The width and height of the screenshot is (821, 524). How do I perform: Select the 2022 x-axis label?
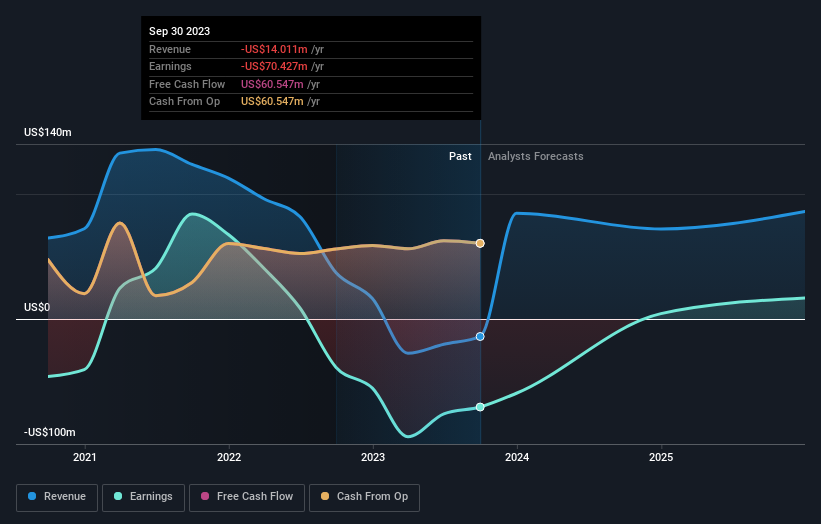229,457
